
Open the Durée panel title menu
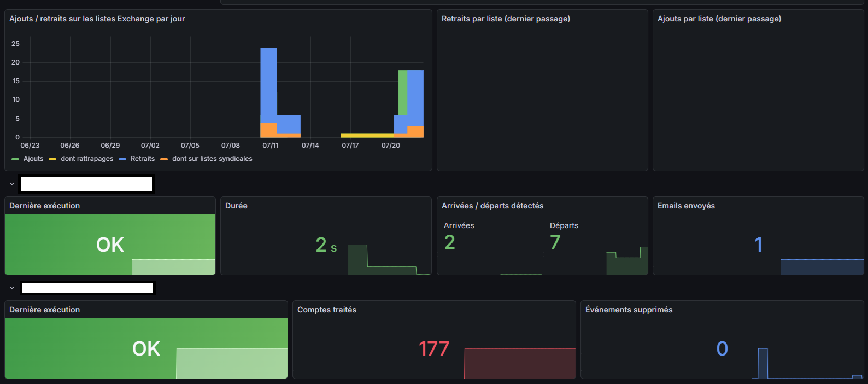[x=236, y=206]
